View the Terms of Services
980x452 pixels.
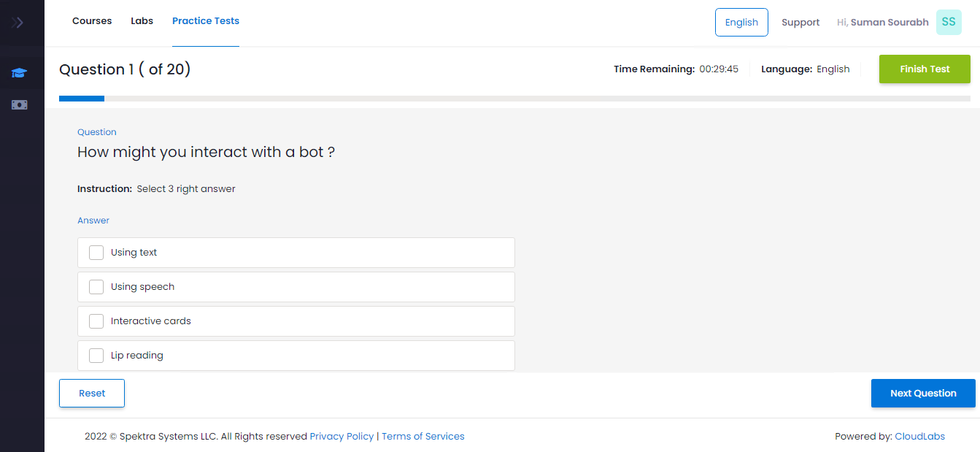click(423, 436)
